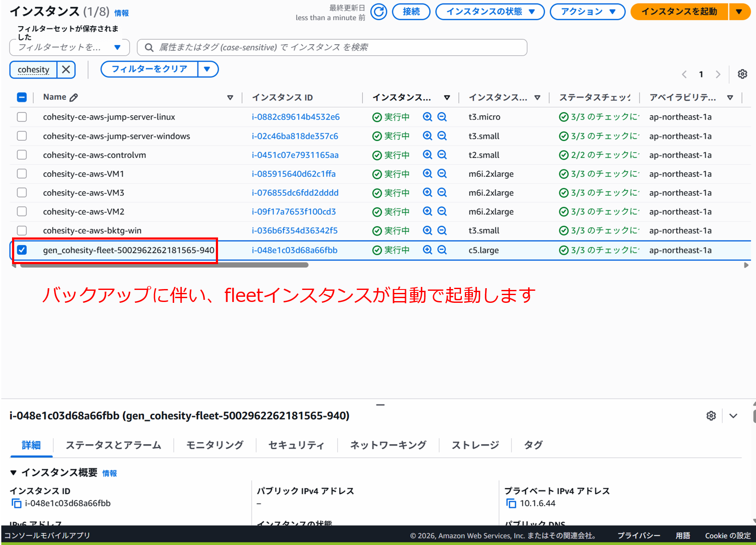
Task: Open the Monitoring tab
Action: tap(215, 445)
